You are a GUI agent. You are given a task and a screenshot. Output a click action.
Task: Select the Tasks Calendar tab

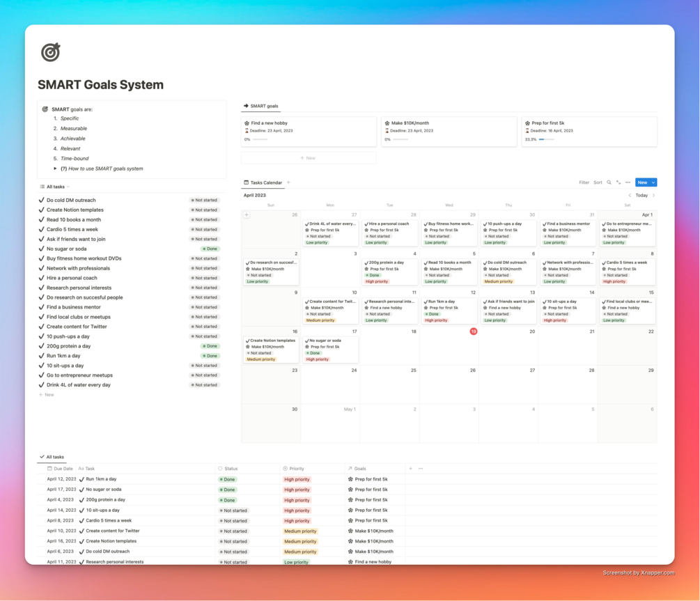(263, 182)
